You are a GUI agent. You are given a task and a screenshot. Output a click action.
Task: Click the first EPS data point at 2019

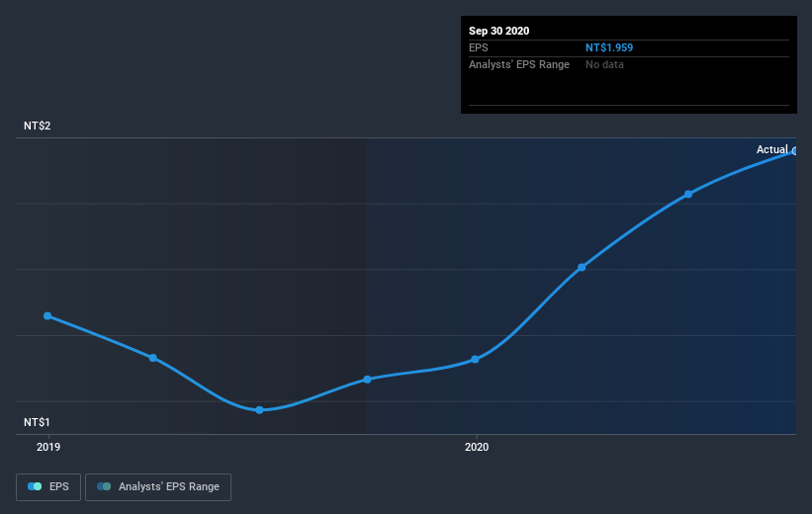coord(47,315)
